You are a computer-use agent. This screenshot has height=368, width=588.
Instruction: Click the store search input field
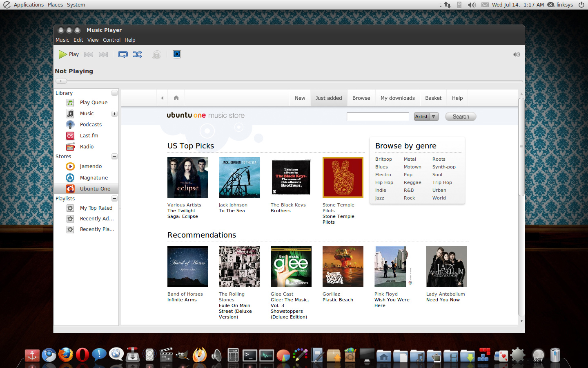378,117
